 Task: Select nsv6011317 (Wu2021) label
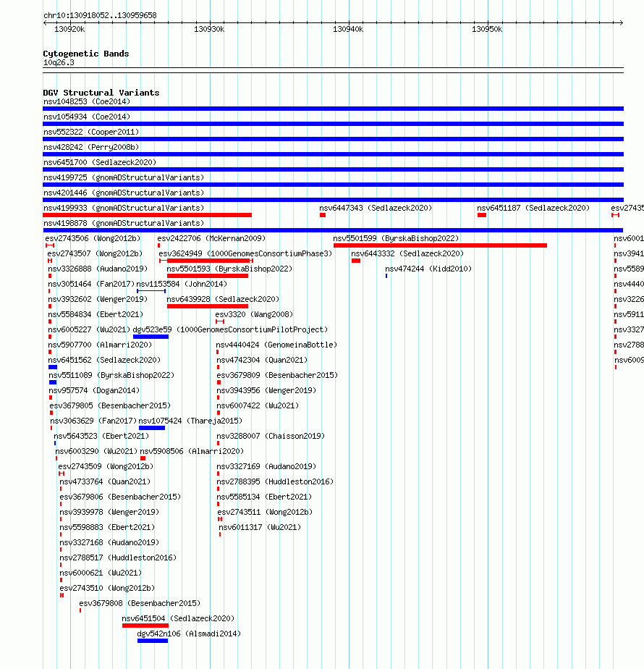point(260,527)
